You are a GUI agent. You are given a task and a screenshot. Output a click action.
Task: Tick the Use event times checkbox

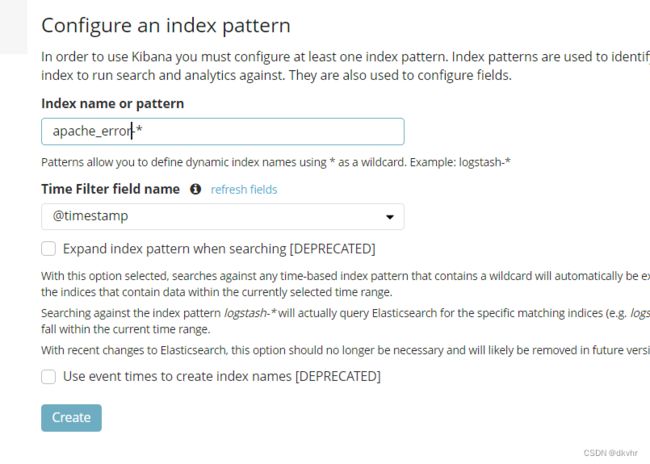pyautogui.click(x=49, y=377)
